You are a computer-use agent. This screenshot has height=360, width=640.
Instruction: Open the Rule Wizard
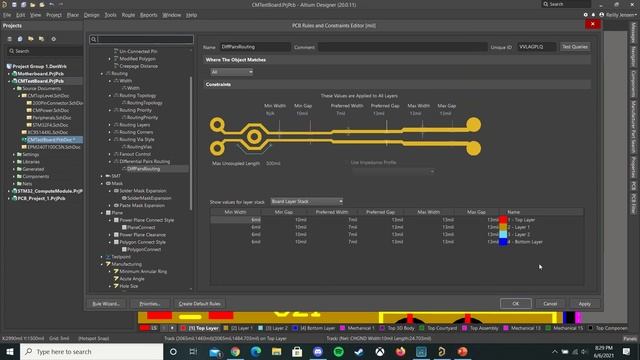click(x=106, y=304)
